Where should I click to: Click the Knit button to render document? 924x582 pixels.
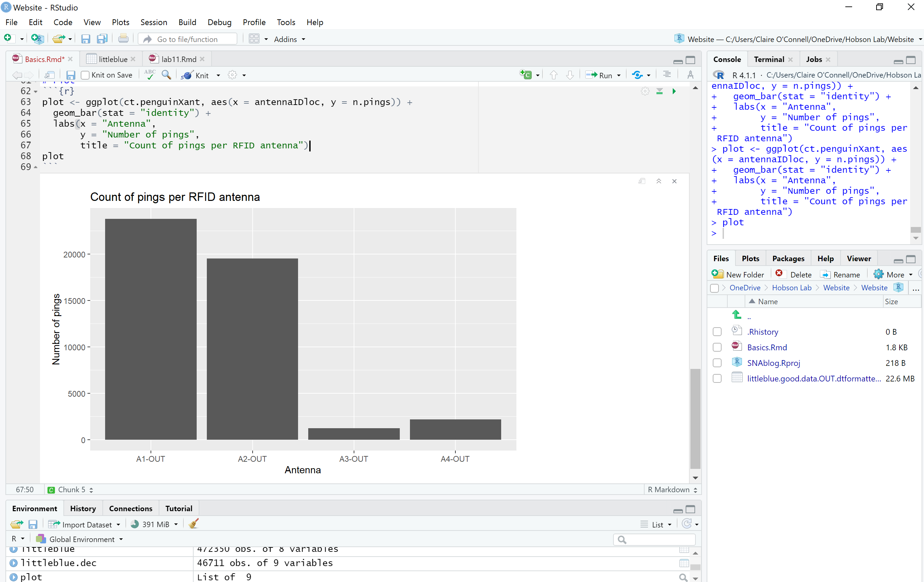(x=199, y=75)
